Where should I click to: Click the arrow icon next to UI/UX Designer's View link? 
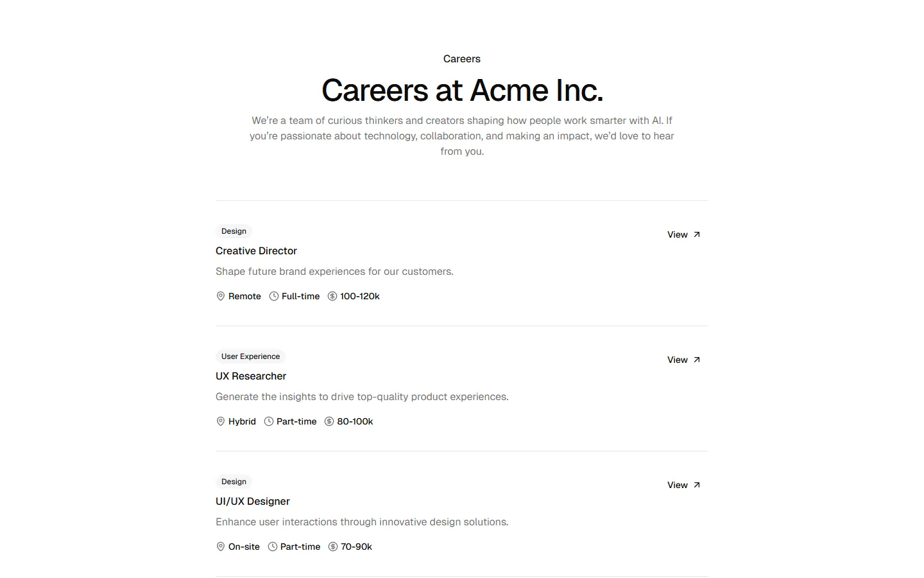696,485
